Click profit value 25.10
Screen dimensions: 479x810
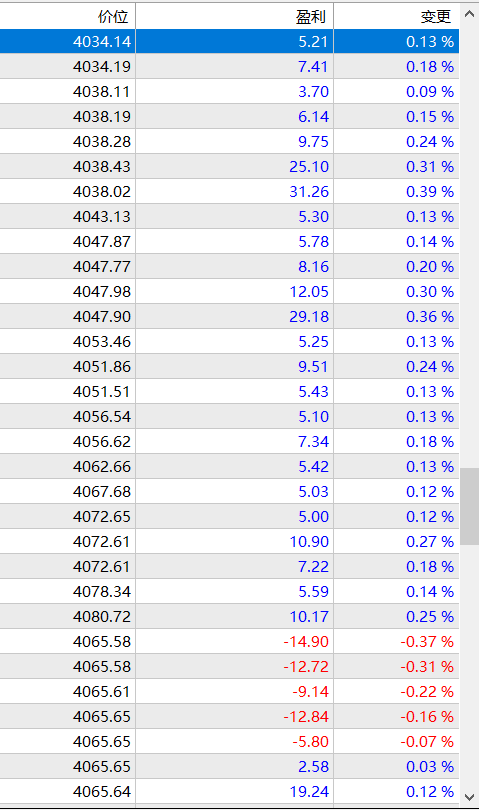309,167
